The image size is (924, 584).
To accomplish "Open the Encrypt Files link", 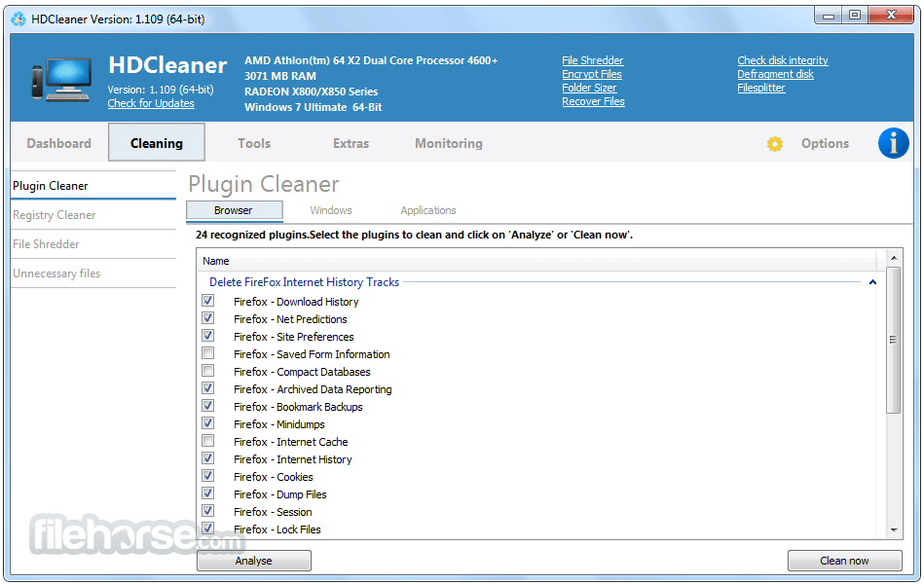I will pos(592,74).
